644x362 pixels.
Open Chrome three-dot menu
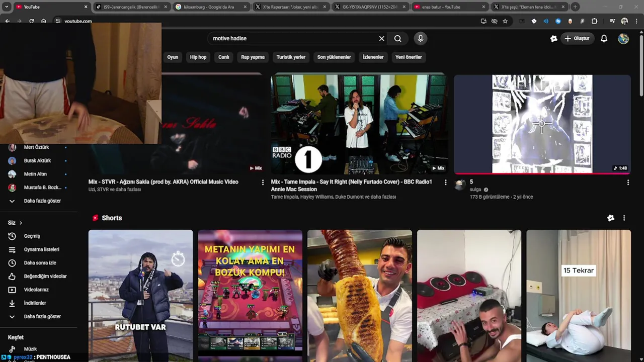tap(636, 21)
